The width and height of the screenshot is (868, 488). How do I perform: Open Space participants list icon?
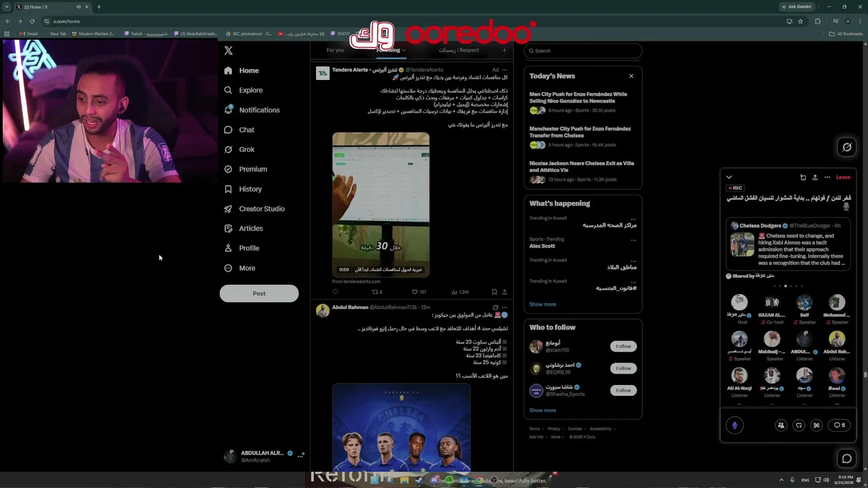(781, 425)
